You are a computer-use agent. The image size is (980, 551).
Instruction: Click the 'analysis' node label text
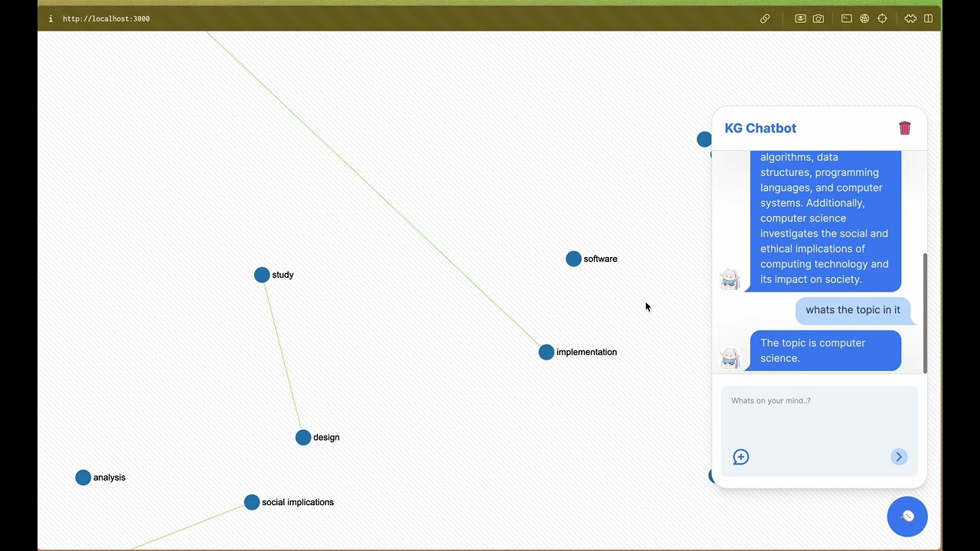tap(109, 478)
